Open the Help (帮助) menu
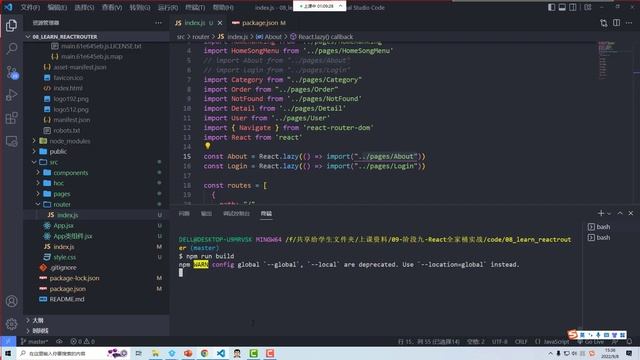The width and height of the screenshot is (640, 360). pyautogui.click(x=223, y=7)
